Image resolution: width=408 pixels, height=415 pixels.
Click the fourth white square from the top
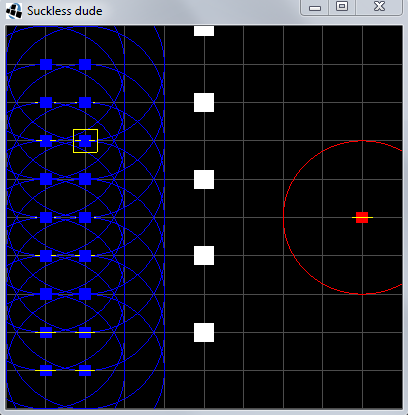tap(204, 256)
